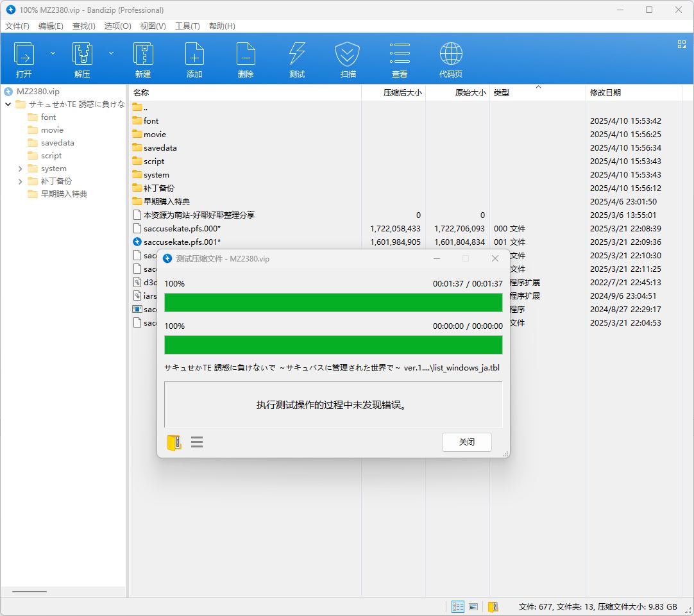
Task: Open the 工具(T) menu
Action: click(187, 26)
